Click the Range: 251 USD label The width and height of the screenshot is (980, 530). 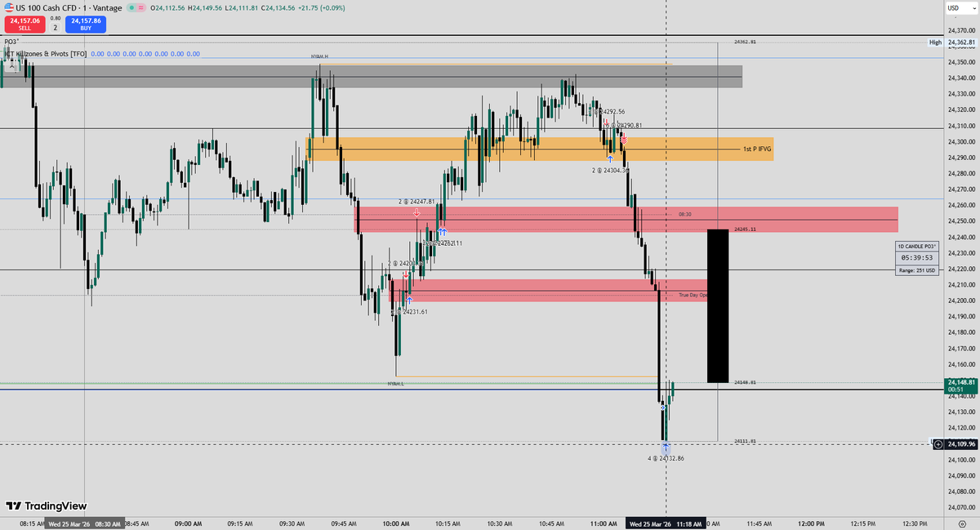pos(917,269)
